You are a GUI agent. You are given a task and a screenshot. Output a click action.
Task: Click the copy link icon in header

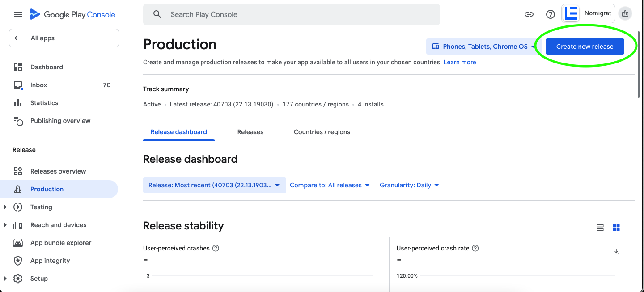(x=529, y=14)
